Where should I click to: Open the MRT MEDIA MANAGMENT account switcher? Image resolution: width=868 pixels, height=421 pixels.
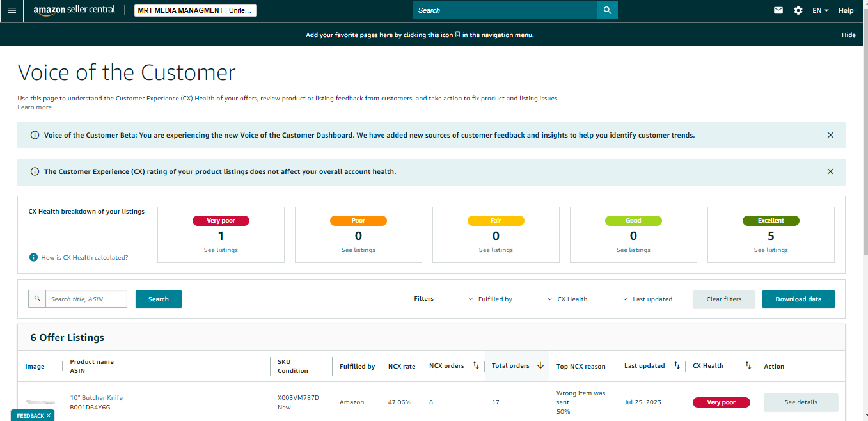point(195,10)
